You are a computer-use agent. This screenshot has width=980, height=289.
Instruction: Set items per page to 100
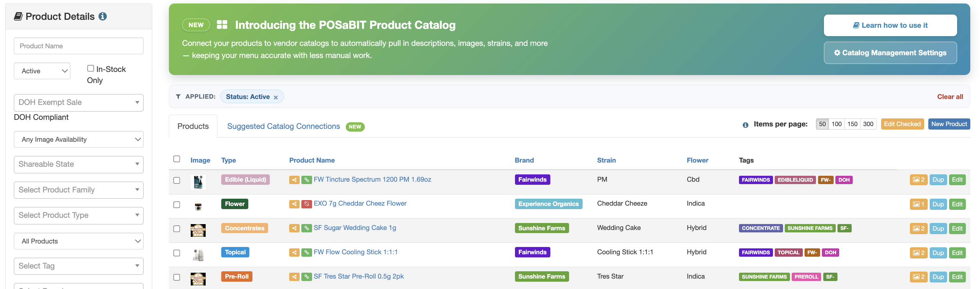(836, 124)
